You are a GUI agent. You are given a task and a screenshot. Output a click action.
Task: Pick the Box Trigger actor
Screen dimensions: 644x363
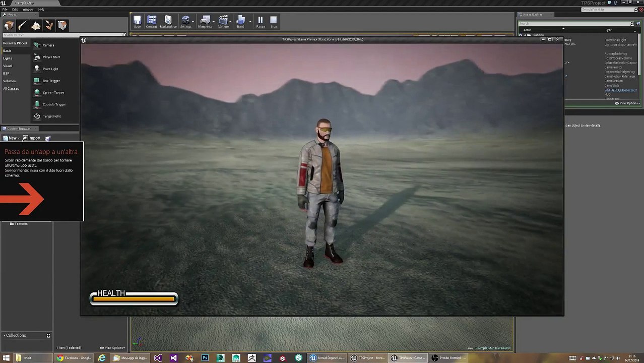tap(51, 81)
